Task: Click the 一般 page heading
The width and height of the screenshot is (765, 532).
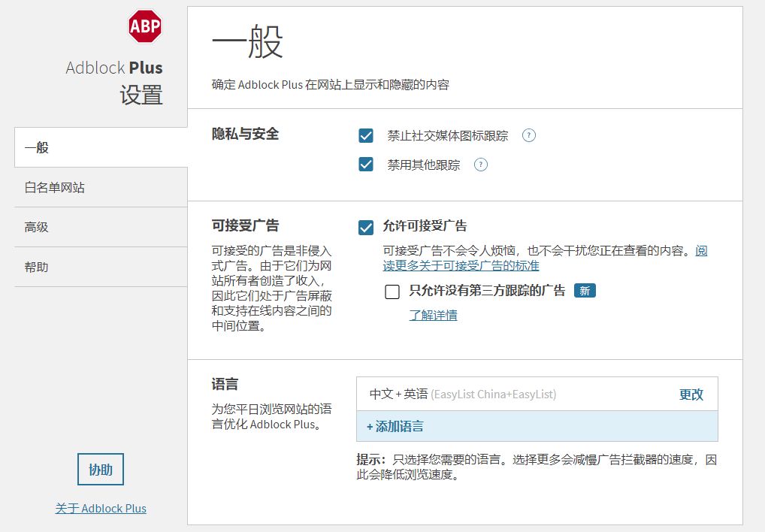Action: pos(247,42)
